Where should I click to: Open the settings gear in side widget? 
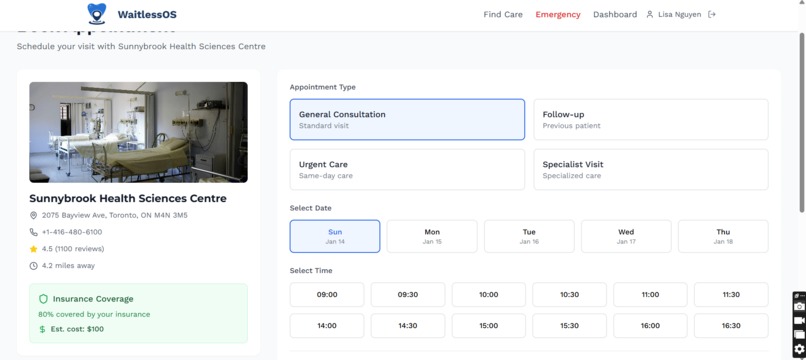point(799,349)
